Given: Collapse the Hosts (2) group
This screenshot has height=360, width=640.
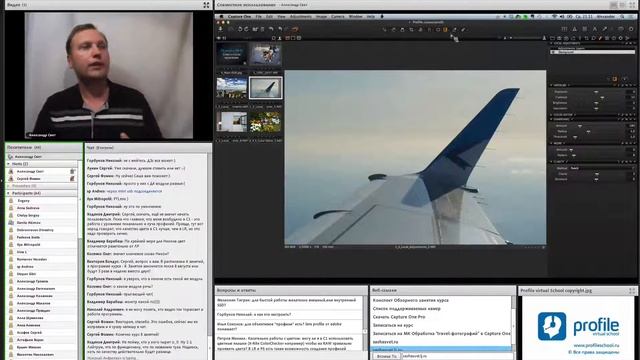Looking at the screenshot, I should tap(8, 164).
